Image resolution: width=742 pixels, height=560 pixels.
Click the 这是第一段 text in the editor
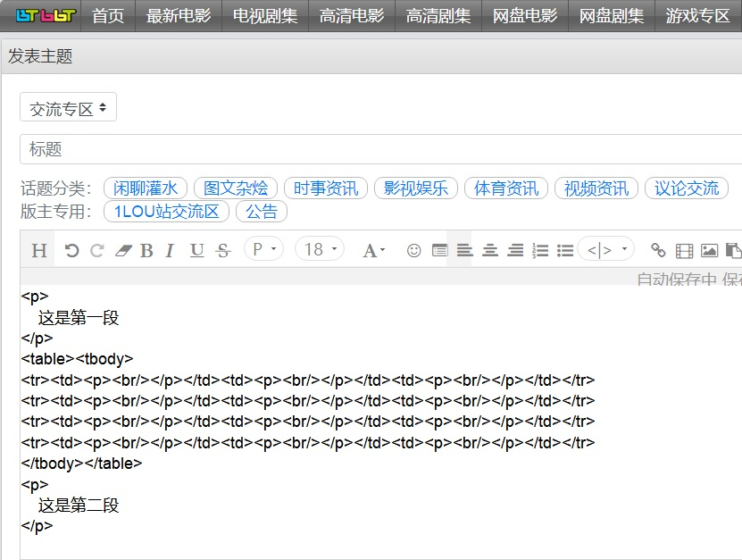click(x=79, y=318)
